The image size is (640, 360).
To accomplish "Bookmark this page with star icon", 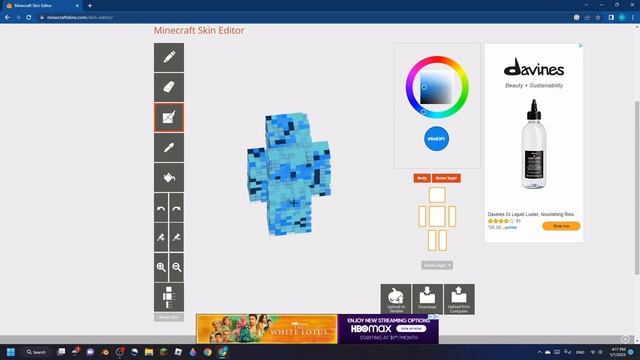I will pyautogui.click(x=598, y=18).
